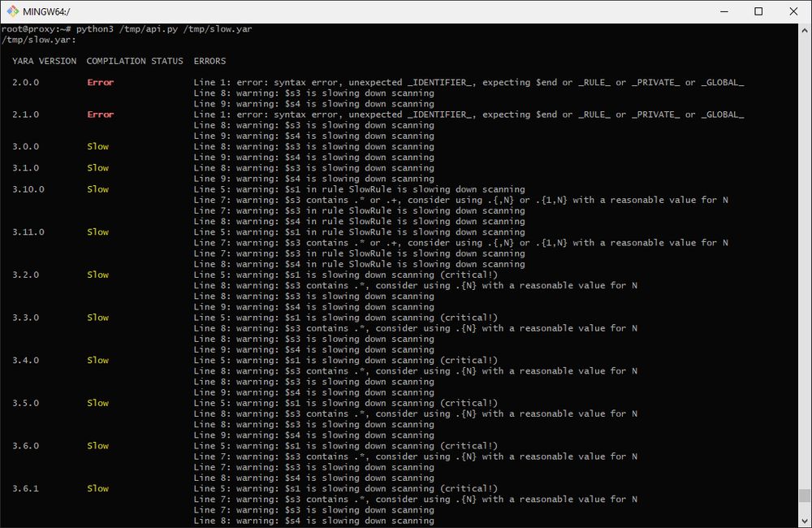Image resolution: width=812 pixels, height=528 pixels.
Task: Click the yellow 'Slow' status for 3.5.0
Action: coord(98,403)
